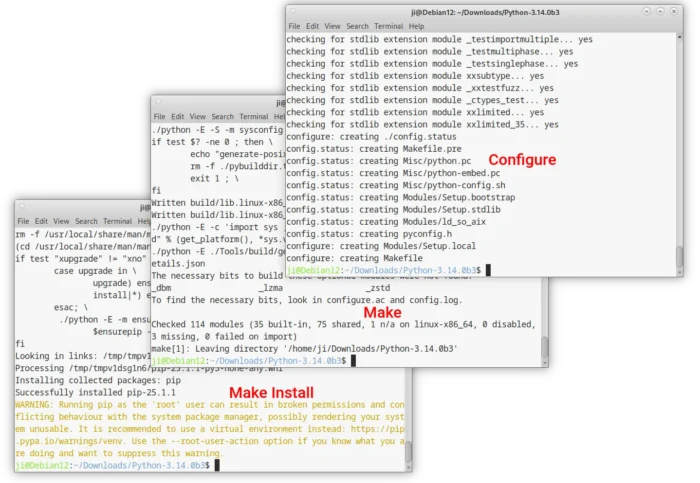Click 'creating Modules/Setup.stdlib' line
Screen dimensions: 700x483
click(393, 209)
